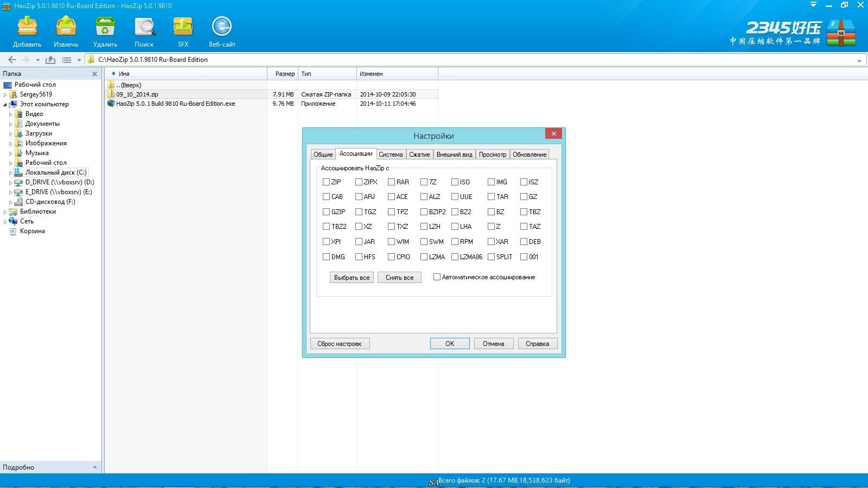Enable the ZIP association checkbox
Image resolution: width=868 pixels, height=488 pixels.
326,182
